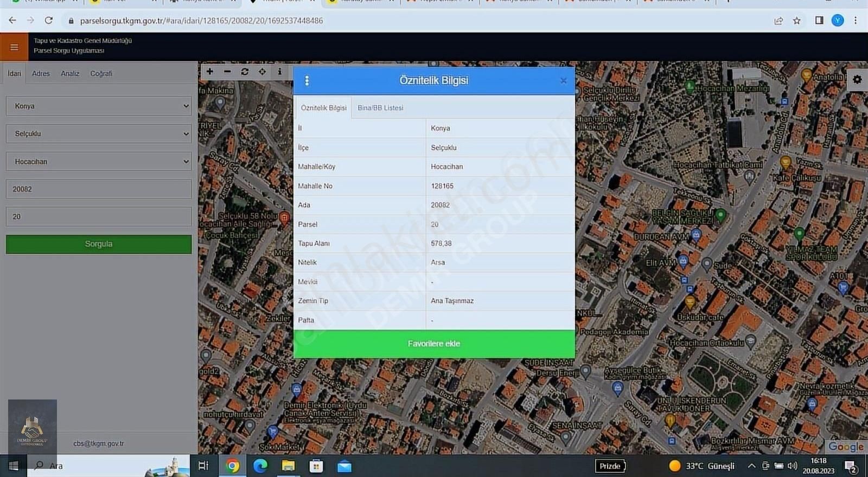Viewport: 868px width, 477px height.
Task: Click the Elit AVM map marker
Action: [x=683, y=262]
